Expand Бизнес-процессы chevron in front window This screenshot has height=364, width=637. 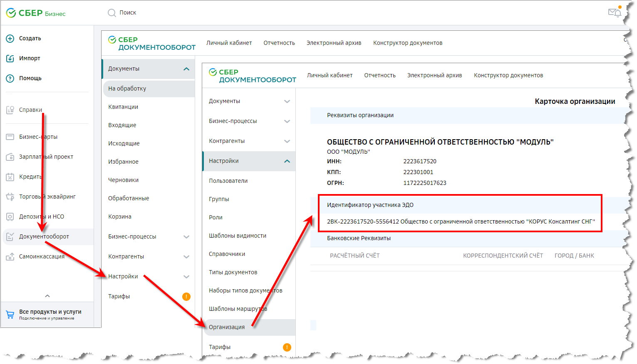pyautogui.click(x=287, y=121)
